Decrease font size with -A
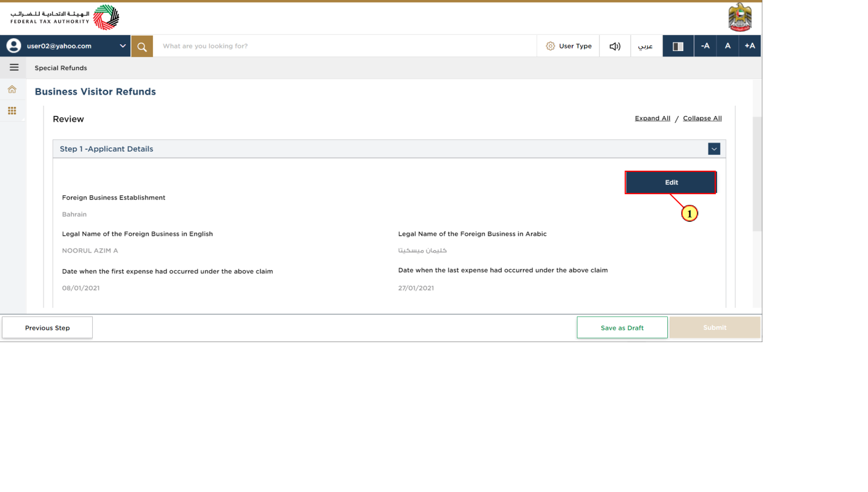Screen dimensions: 868x492 pos(705,46)
